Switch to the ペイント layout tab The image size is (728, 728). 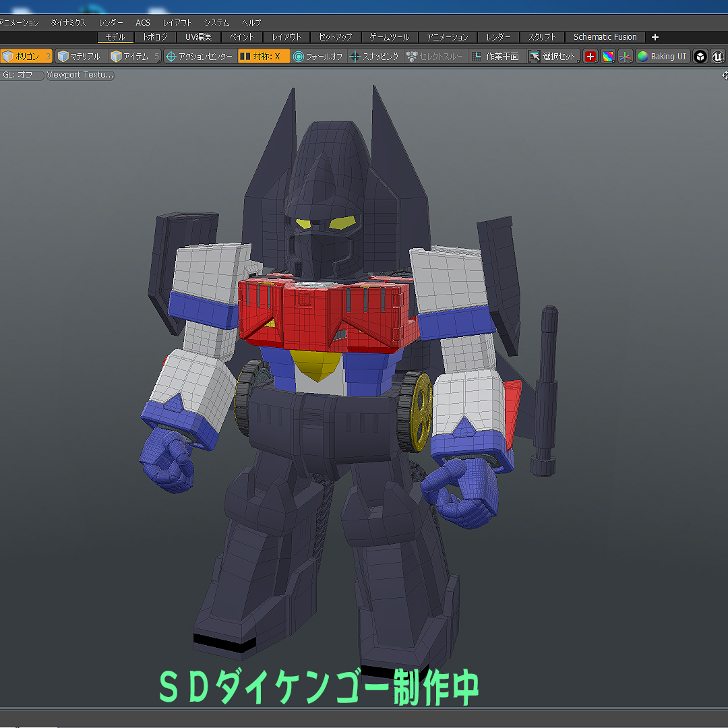click(x=242, y=36)
